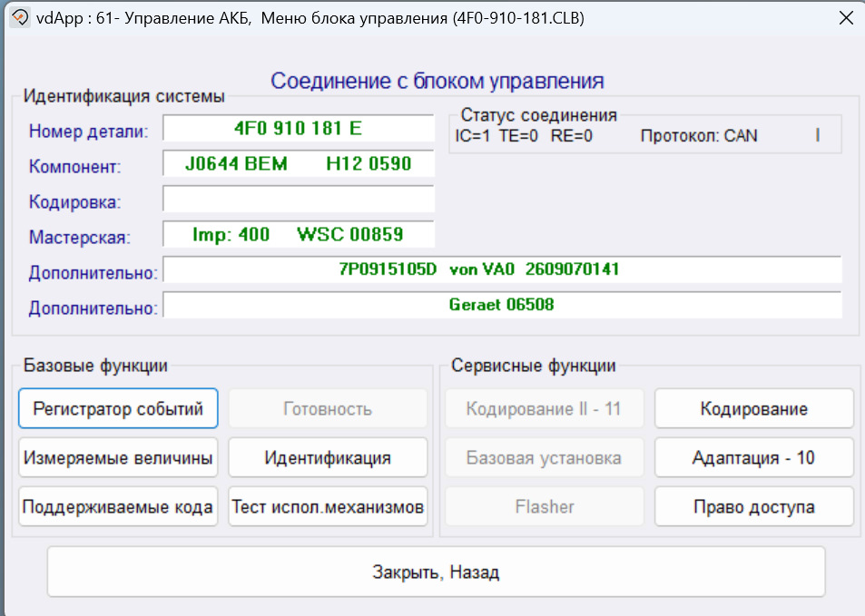
Task: Open Поддерживаемые кода
Action: point(117,506)
